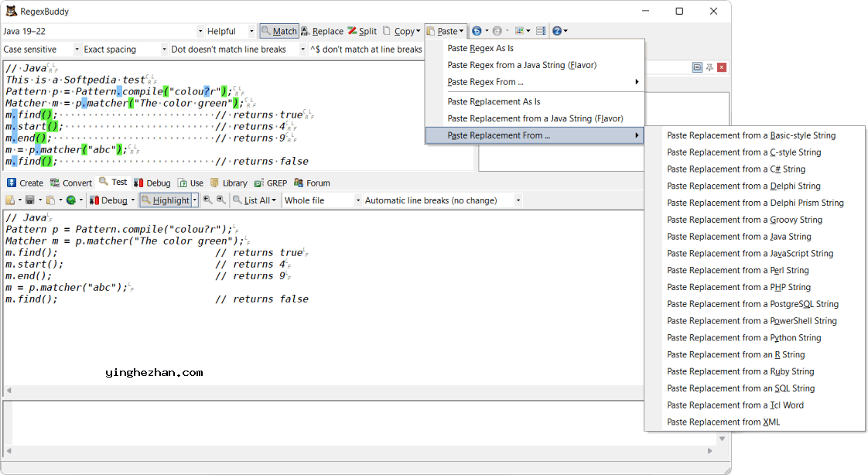This screenshot has width=868, height=475.
Task: Choose Paste Replacement from a Delphi Prism String
Action: [x=755, y=203]
